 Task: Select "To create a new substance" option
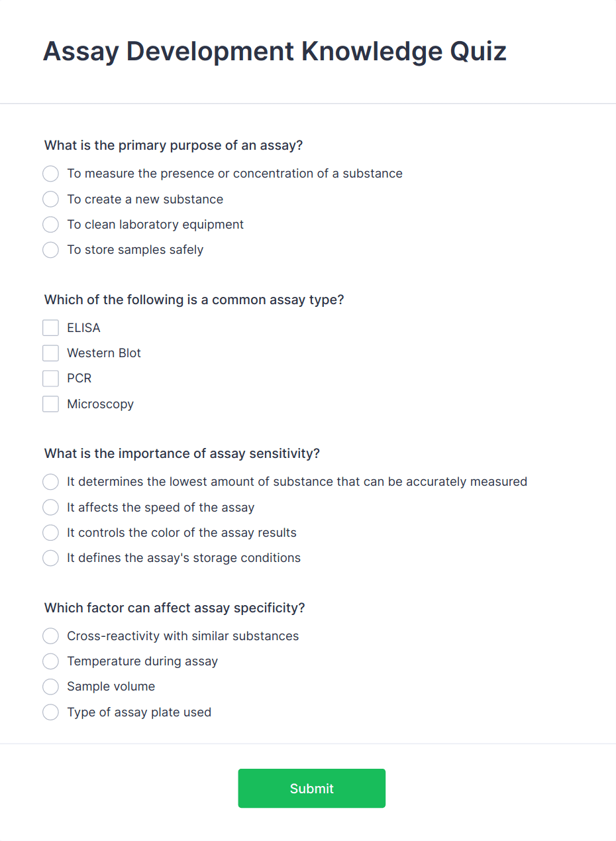tap(50, 199)
